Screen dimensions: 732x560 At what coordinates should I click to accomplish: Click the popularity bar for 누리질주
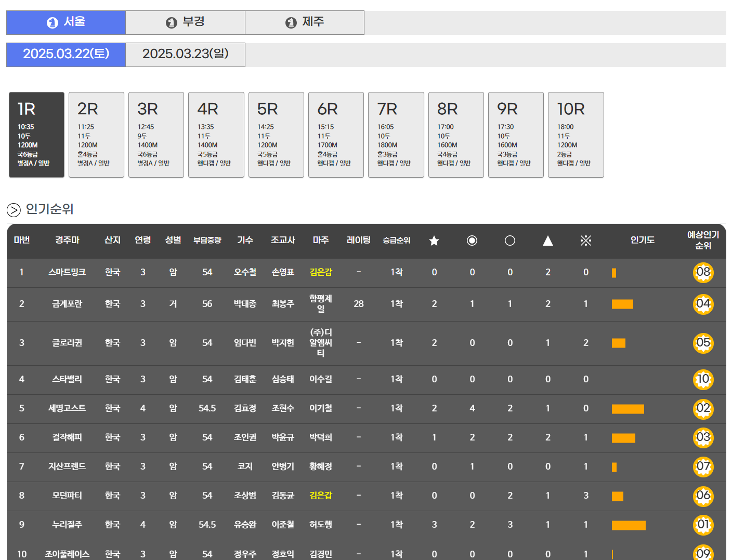(x=629, y=525)
